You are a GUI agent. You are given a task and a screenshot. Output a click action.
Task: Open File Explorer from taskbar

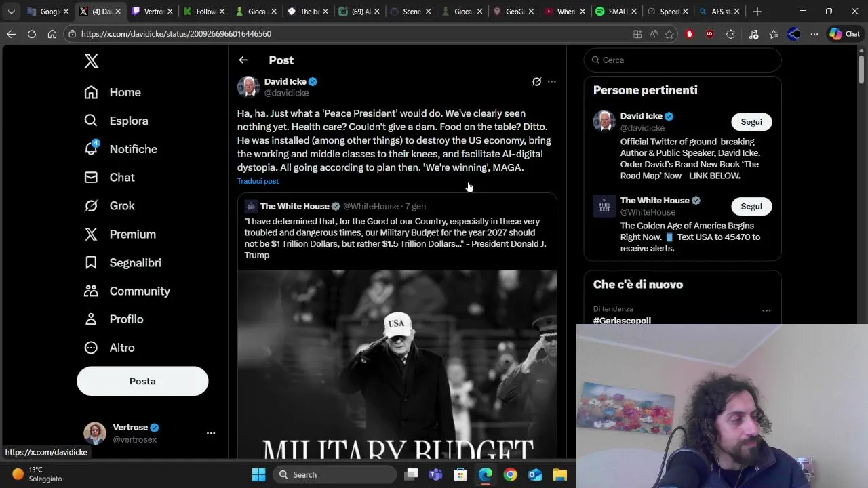(559, 474)
